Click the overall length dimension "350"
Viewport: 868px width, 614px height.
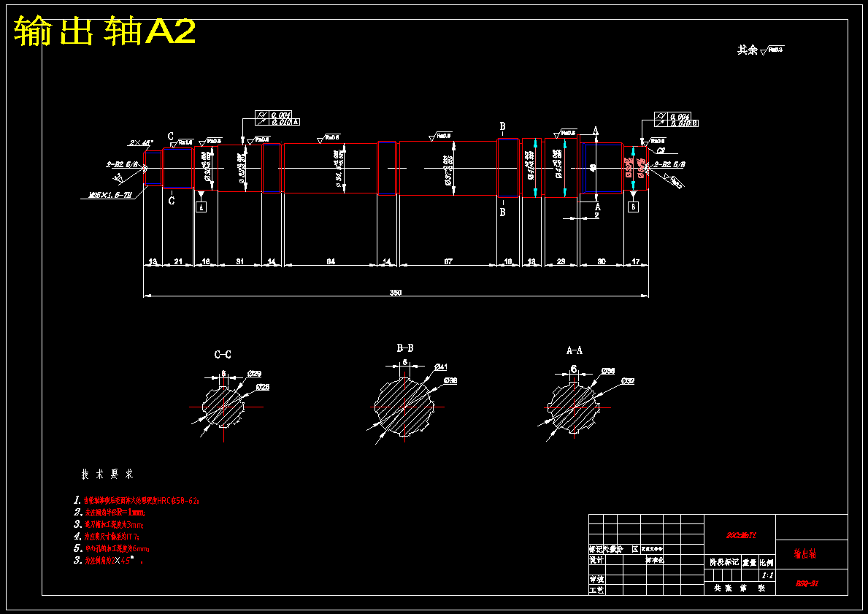pos(395,292)
